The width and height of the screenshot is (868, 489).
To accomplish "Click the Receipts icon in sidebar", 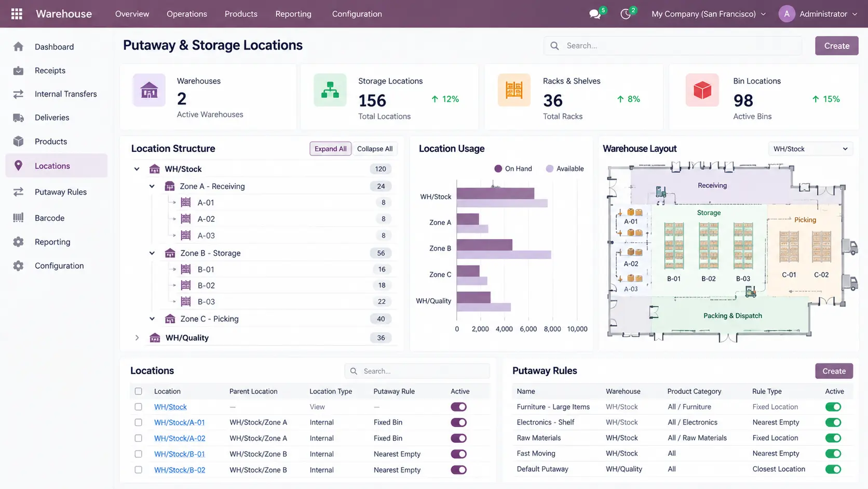I will coord(18,71).
